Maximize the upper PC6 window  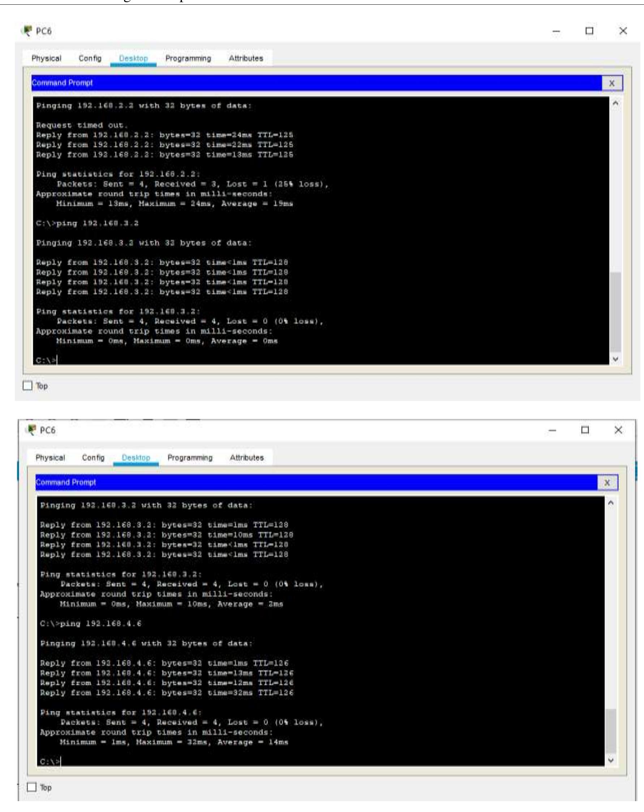589,31
